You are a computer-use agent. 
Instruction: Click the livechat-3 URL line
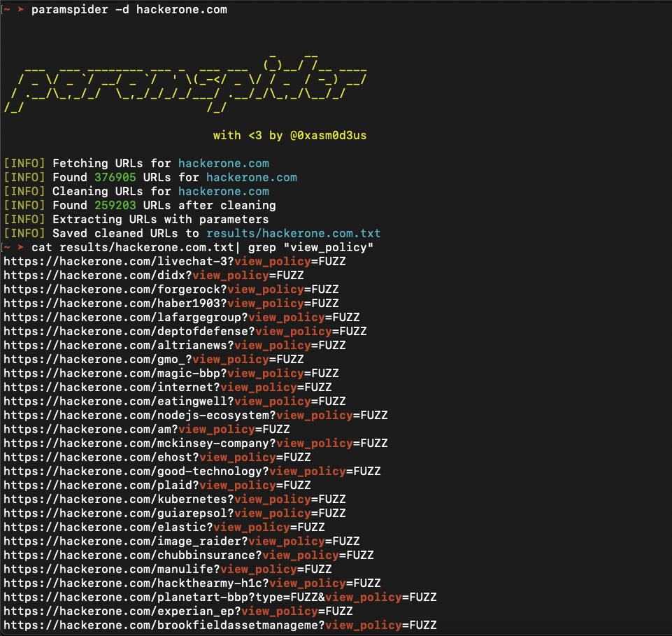click(x=175, y=262)
